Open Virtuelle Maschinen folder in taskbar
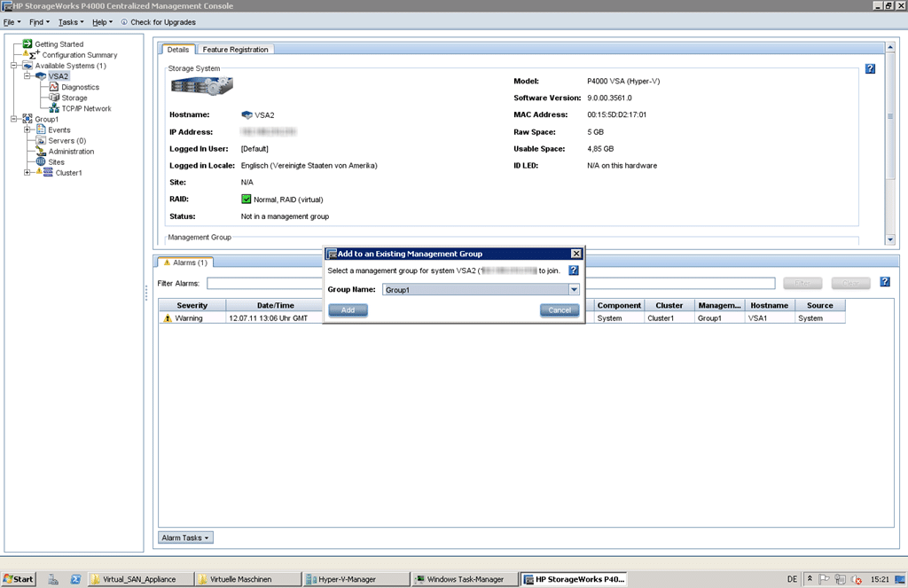Screen dimensions: 908x588 click(247, 579)
